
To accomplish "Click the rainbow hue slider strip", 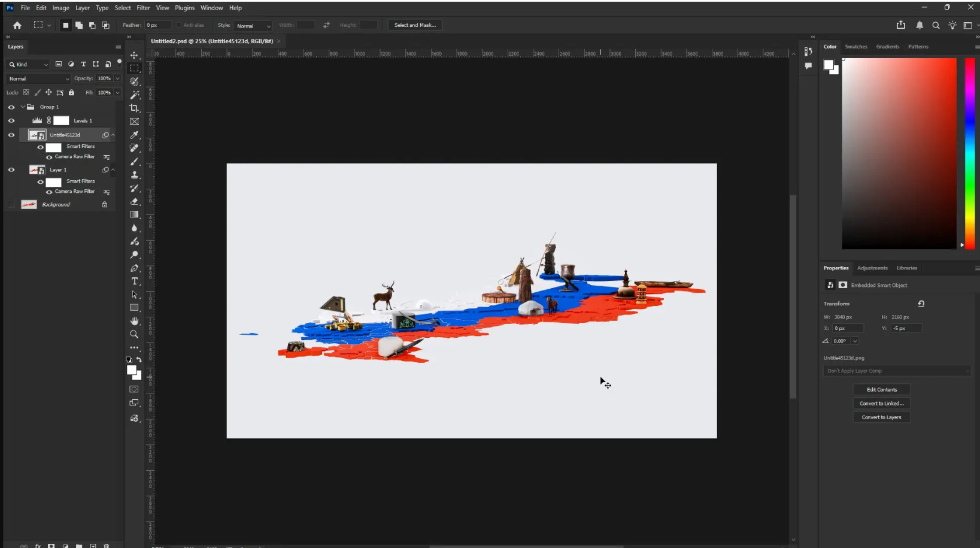I will [x=969, y=150].
